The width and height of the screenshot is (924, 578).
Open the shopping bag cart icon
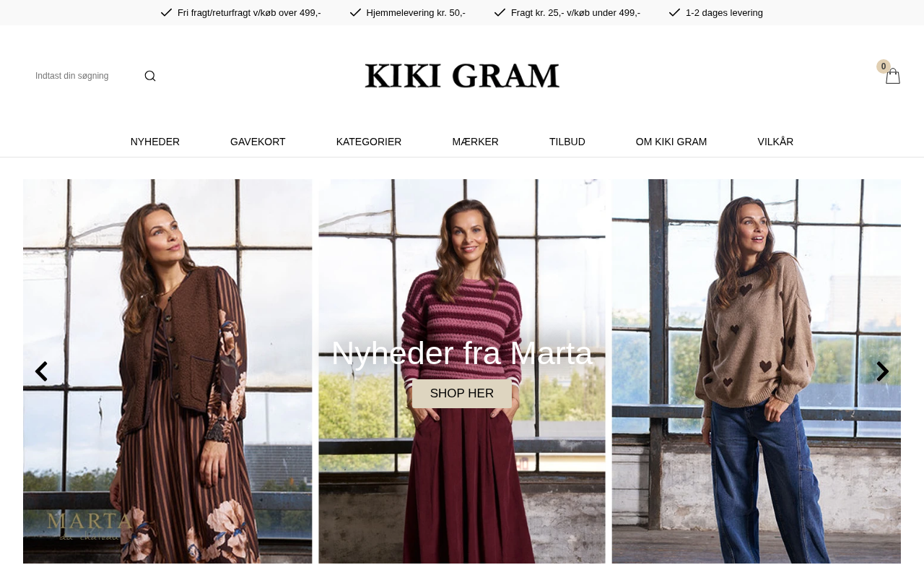[893, 76]
